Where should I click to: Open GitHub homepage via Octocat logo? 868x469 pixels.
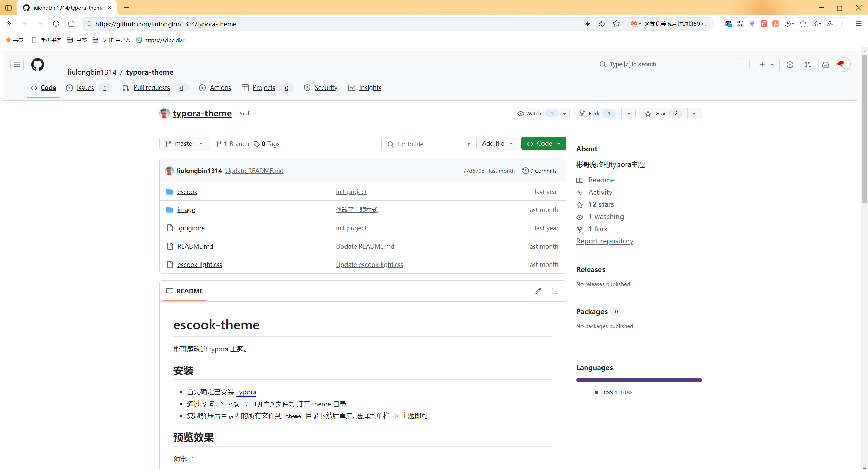tap(37, 64)
